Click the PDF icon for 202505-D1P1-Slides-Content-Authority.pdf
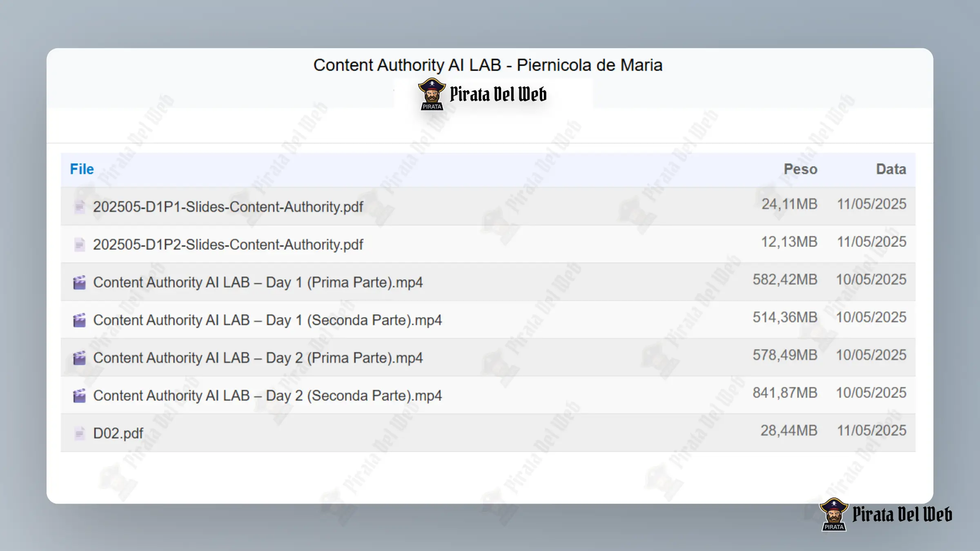 coord(79,207)
